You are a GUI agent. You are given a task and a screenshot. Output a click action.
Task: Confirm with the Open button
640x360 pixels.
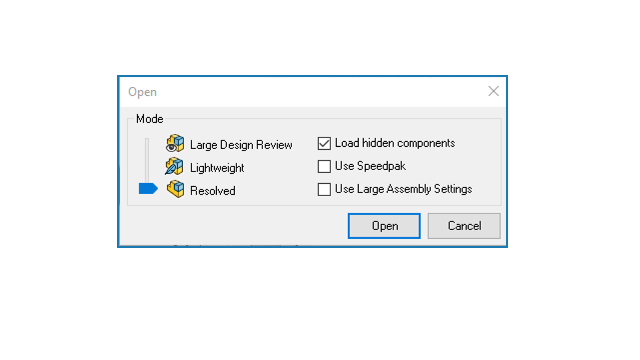tap(384, 226)
